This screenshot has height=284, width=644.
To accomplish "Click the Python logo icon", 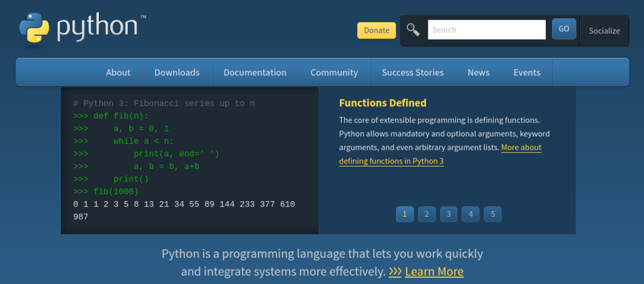I will coord(34,28).
